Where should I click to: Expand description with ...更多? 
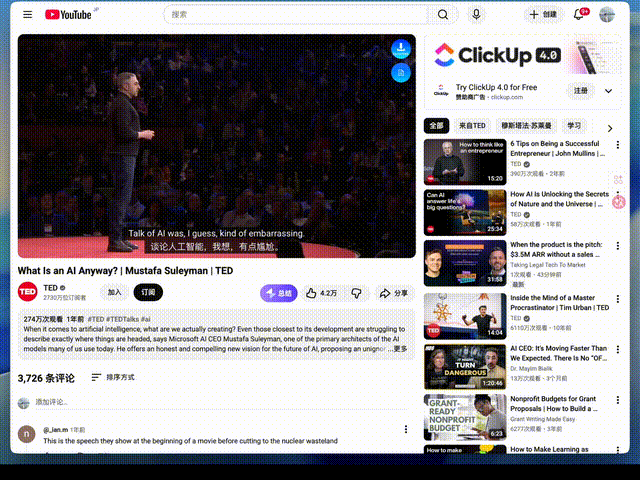pyautogui.click(x=398, y=349)
